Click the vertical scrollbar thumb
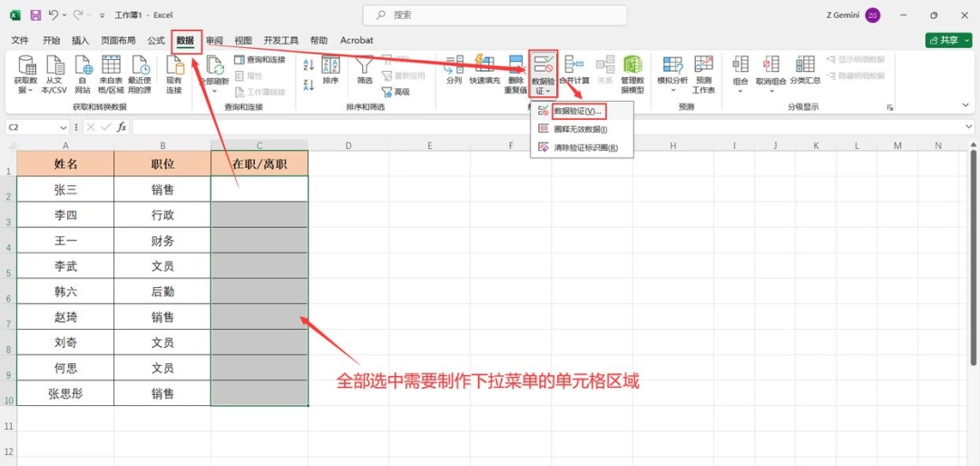The image size is (980, 466). tap(974, 256)
